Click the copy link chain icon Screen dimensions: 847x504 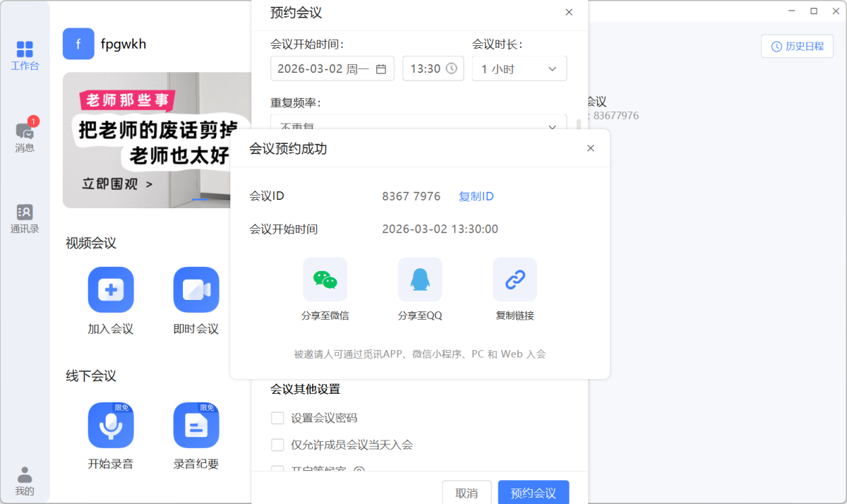[515, 280]
